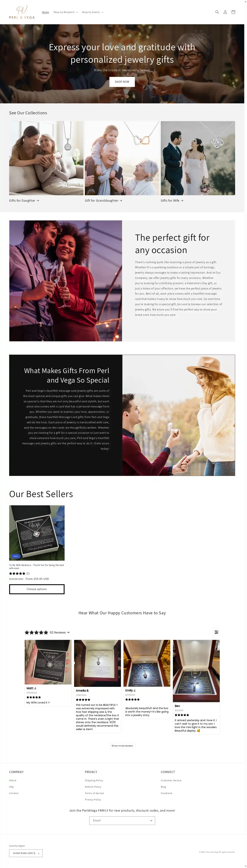Open the Refund Policy footer link
This screenshot has height=868, width=247.
tap(93, 787)
